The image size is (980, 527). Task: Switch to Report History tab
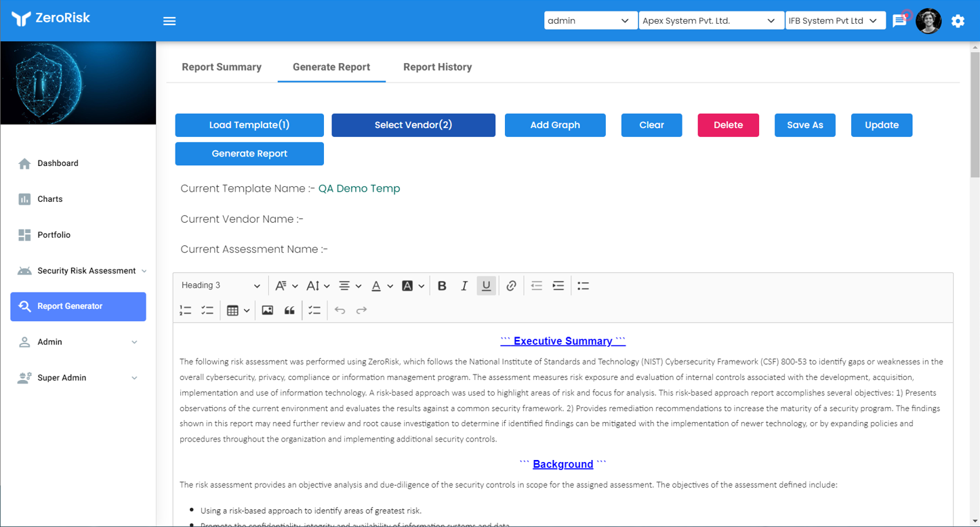click(437, 67)
